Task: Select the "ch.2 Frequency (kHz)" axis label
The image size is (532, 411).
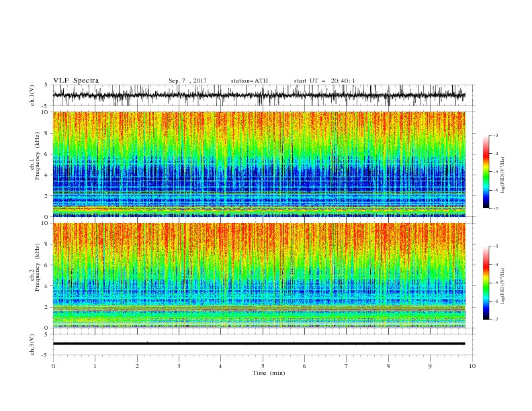Action: (x=36, y=267)
